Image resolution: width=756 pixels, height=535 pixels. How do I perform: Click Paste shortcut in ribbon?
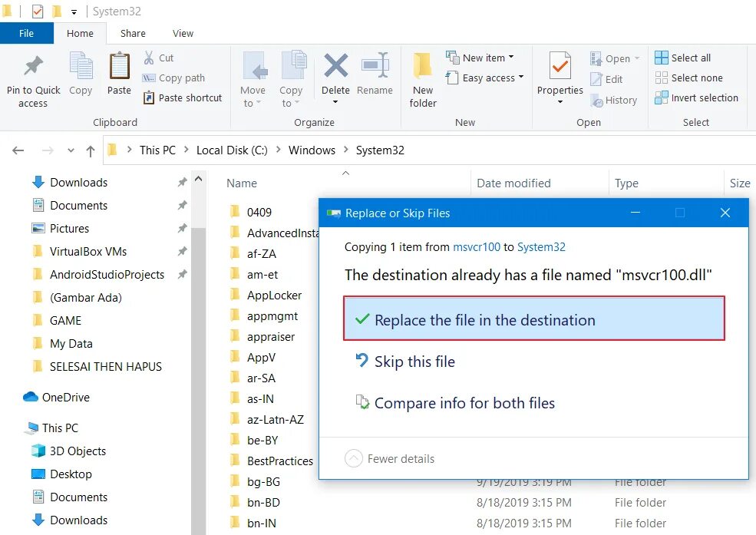pos(183,97)
